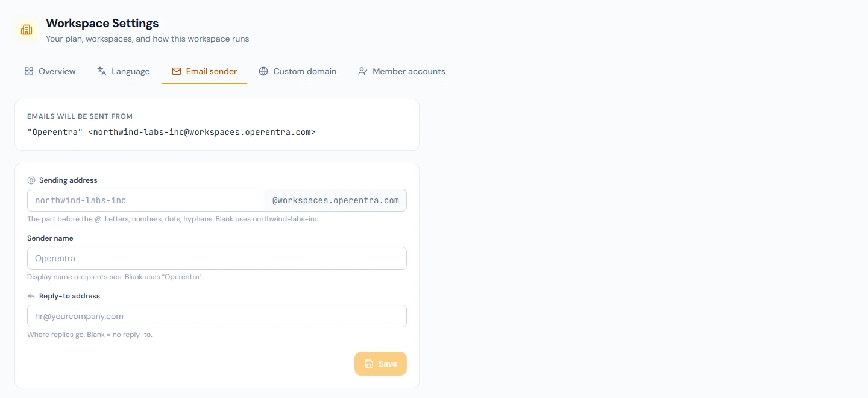This screenshot has height=398, width=868.
Task: Click the @ icon beside Sending address
Action: [x=31, y=180]
